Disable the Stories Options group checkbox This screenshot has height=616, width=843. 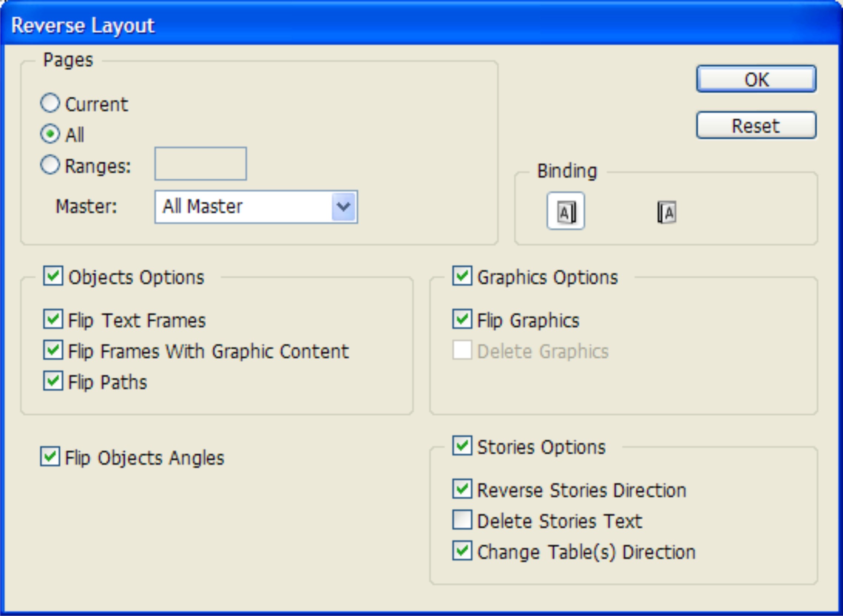pos(462,446)
